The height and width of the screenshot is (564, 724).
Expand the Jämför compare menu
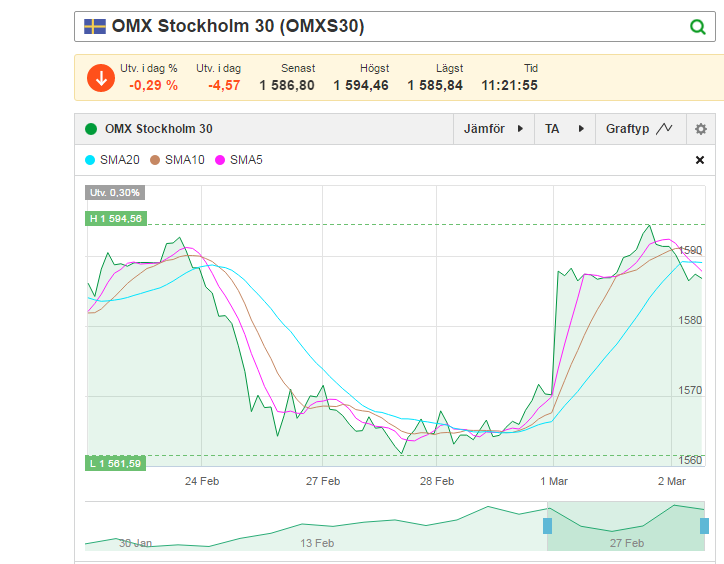point(494,129)
